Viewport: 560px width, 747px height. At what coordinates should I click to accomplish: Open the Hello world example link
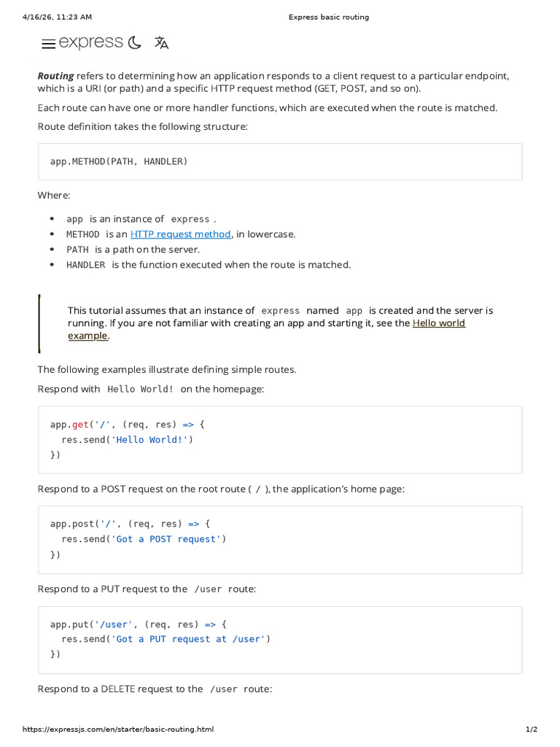tap(266, 329)
